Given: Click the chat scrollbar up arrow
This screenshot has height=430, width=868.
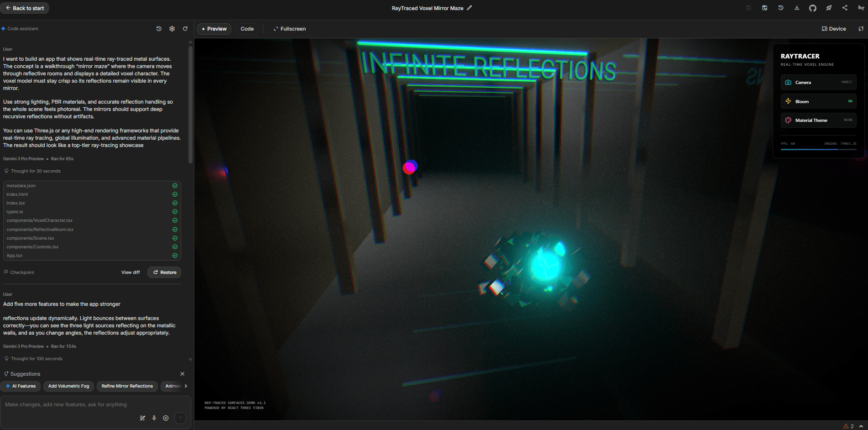Looking at the screenshot, I should 190,42.
